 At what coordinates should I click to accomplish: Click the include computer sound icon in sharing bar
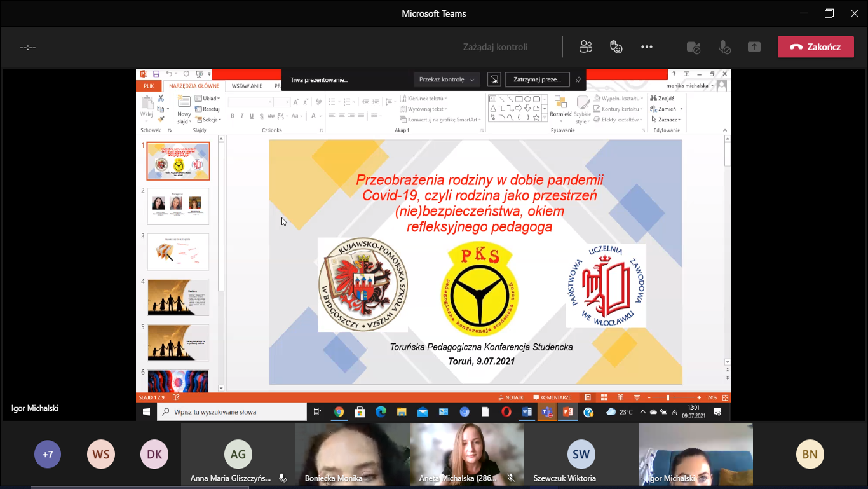click(494, 79)
